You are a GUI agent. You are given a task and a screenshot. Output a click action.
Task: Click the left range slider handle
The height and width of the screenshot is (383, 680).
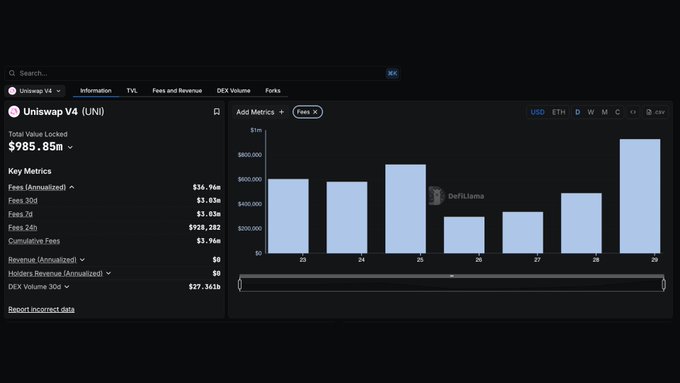pos(240,285)
